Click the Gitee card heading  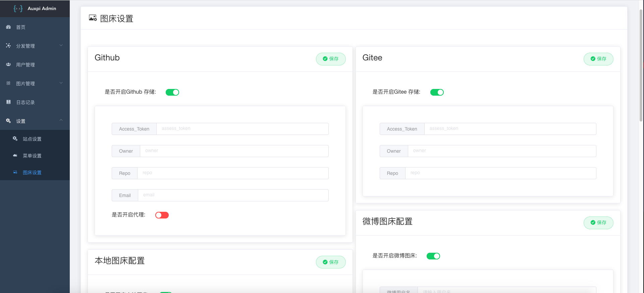pos(372,58)
